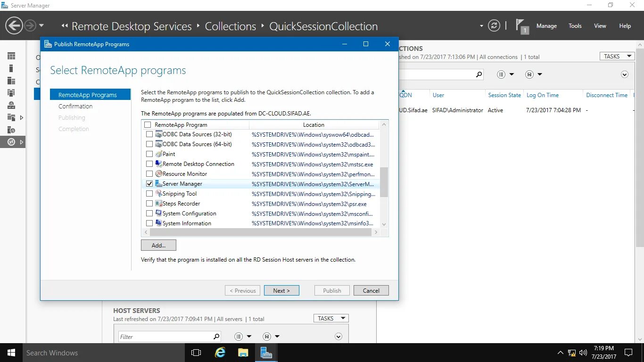The image size is (644, 362).
Task: Click the Next > button
Action: [x=281, y=290]
